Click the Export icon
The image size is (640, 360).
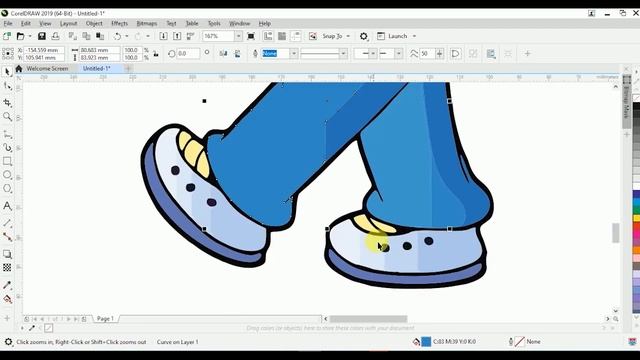click(x=177, y=36)
